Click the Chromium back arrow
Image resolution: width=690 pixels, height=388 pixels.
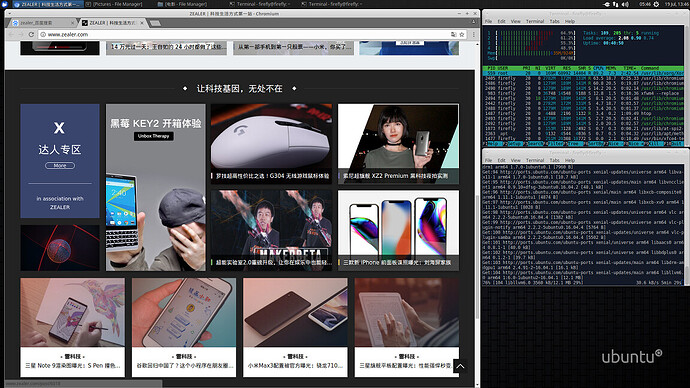[11, 34]
